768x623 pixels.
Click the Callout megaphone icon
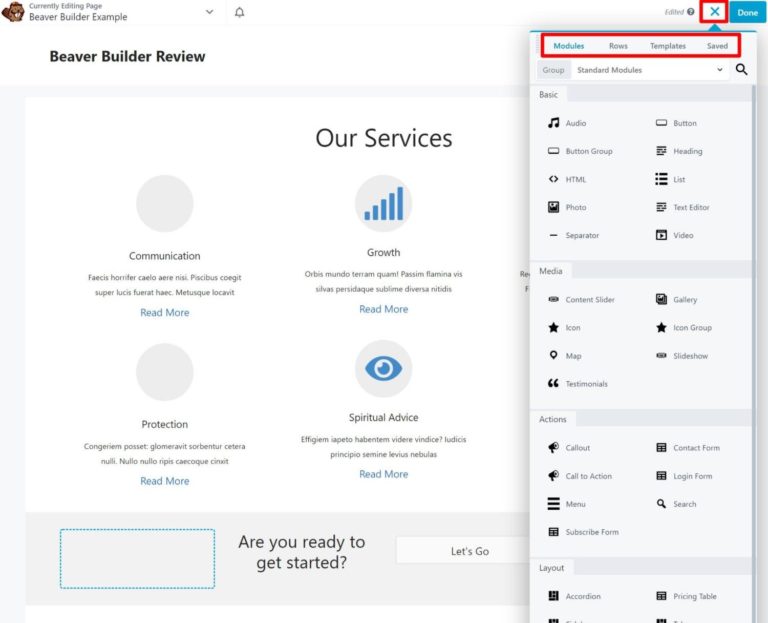(x=553, y=447)
